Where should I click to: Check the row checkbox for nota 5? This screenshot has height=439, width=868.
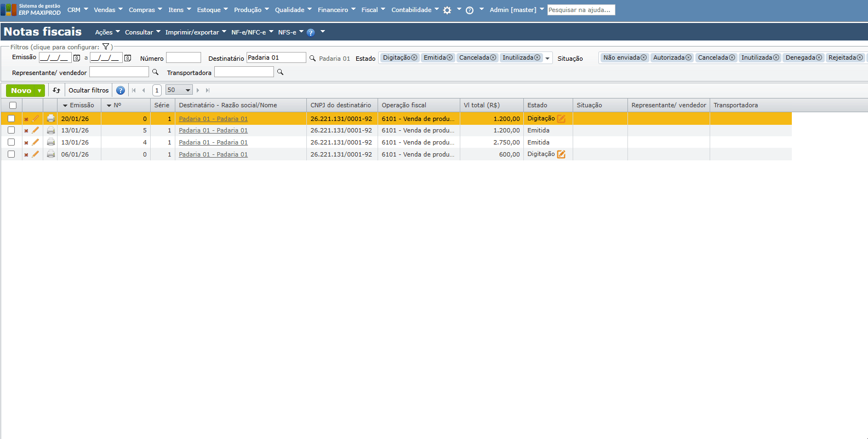tap(11, 130)
